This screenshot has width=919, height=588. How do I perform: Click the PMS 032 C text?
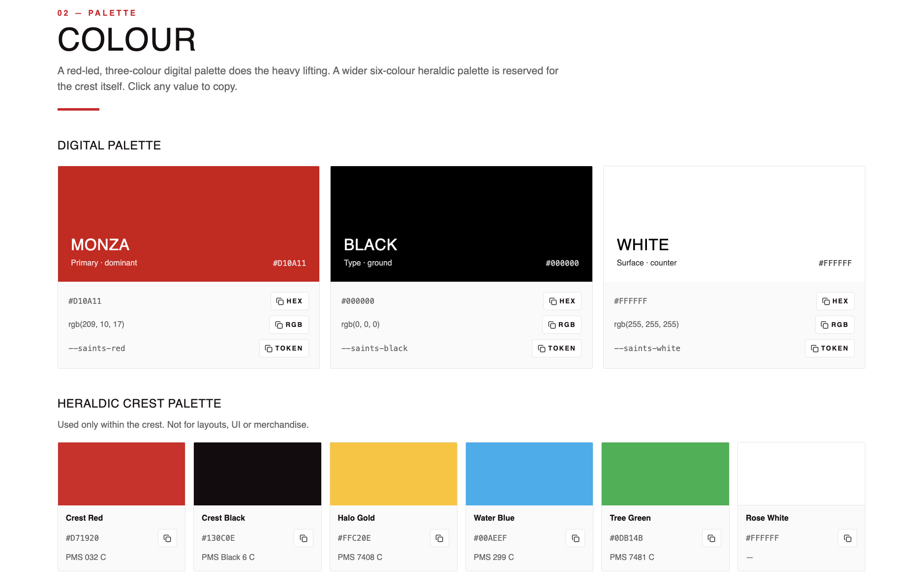(86, 558)
